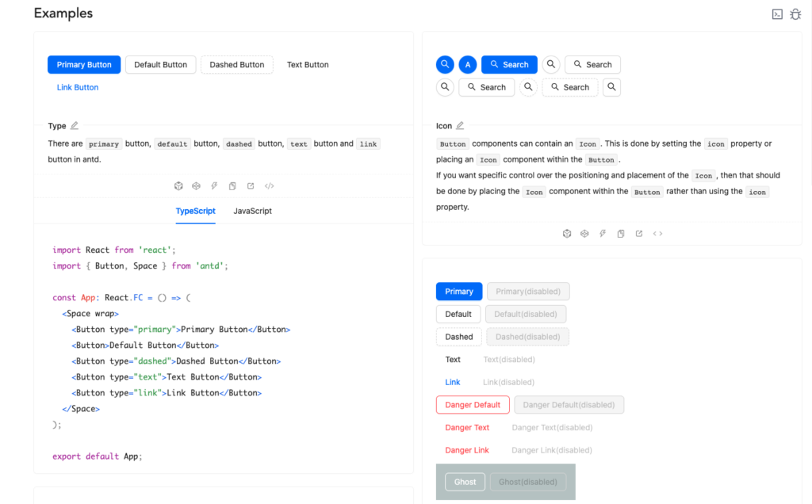Expand the Icon demo source code
The image size is (812, 504).
[x=657, y=234]
